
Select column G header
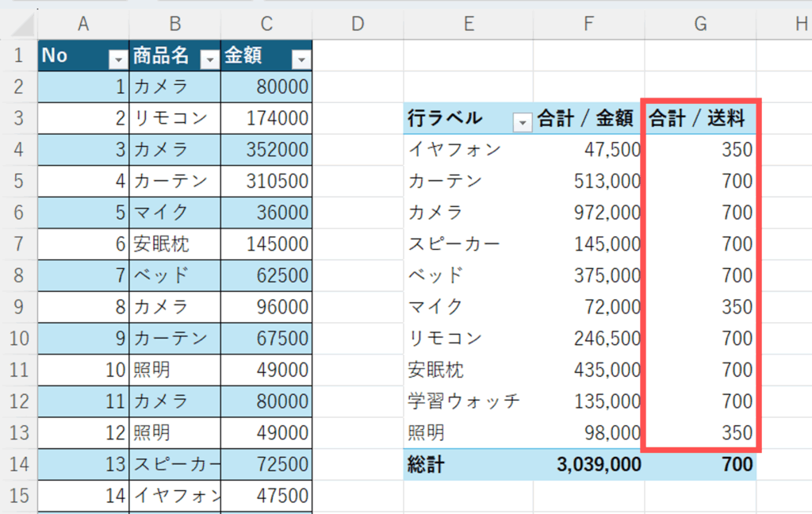(700, 25)
